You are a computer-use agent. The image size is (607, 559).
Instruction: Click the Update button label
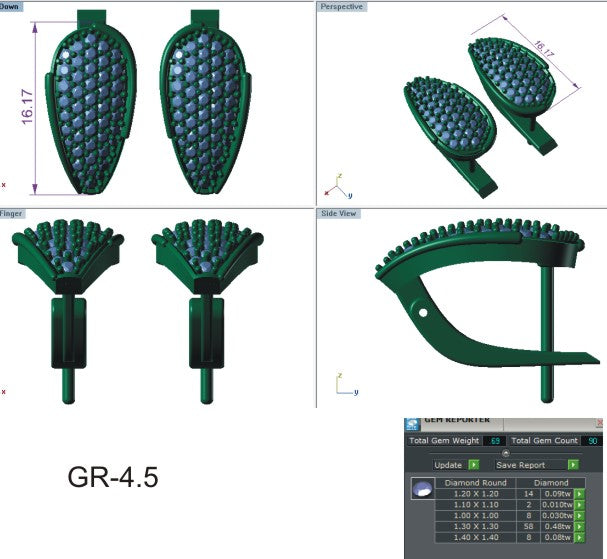click(447, 465)
